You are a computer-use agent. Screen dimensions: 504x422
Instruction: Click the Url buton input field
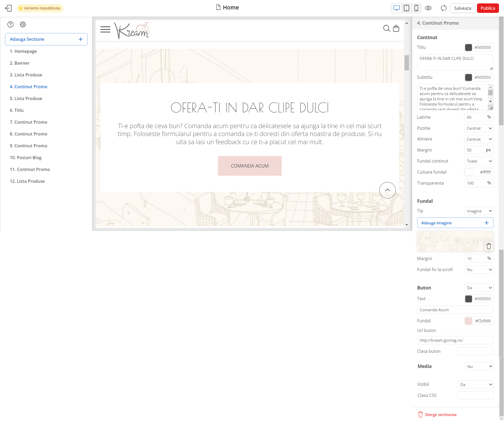click(455, 340)
